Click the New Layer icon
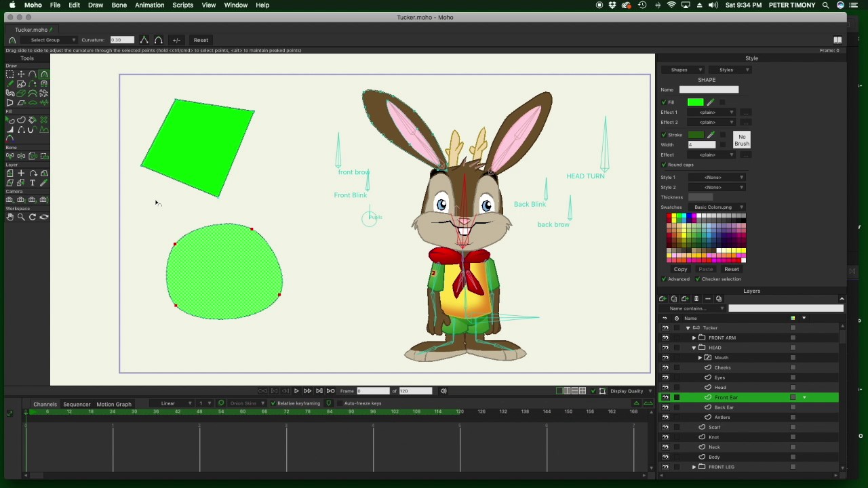This screenshot has width=868, height=488. pyautogui.click(x=663, y=299)
